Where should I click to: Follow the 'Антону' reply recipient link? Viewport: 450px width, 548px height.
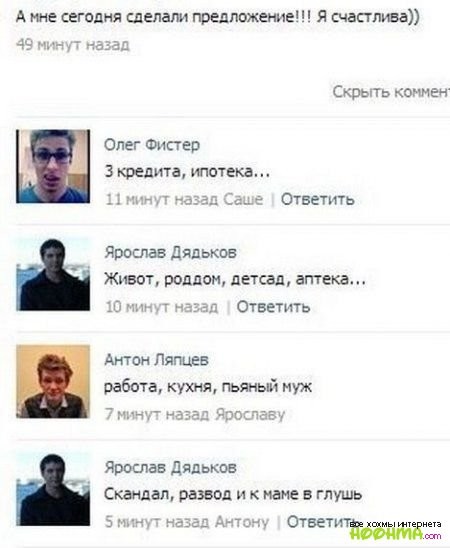[x=242, y=522]
